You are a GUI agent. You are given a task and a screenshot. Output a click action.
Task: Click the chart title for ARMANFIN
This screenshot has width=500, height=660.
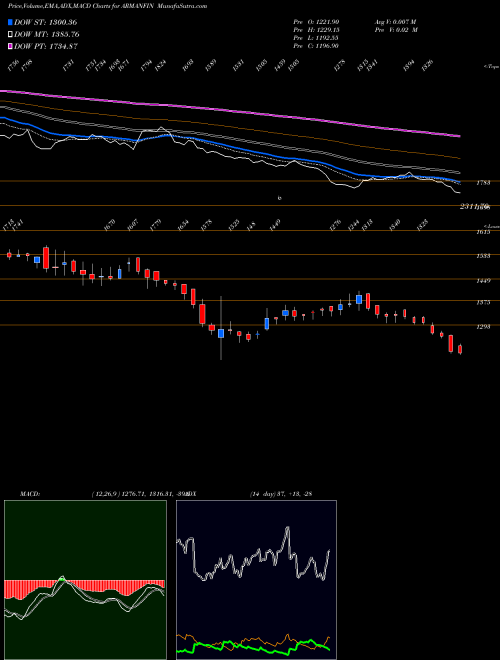tap(107, 6)
